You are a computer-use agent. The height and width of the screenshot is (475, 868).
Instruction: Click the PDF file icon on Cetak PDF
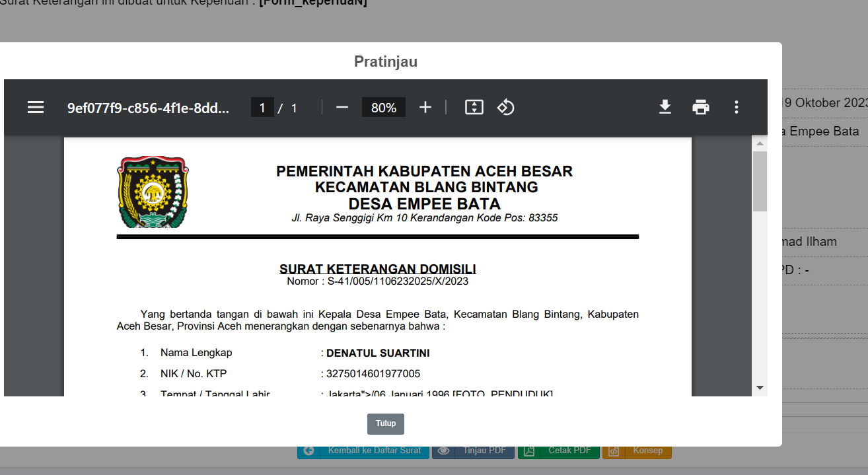click(x=528, y=451)
